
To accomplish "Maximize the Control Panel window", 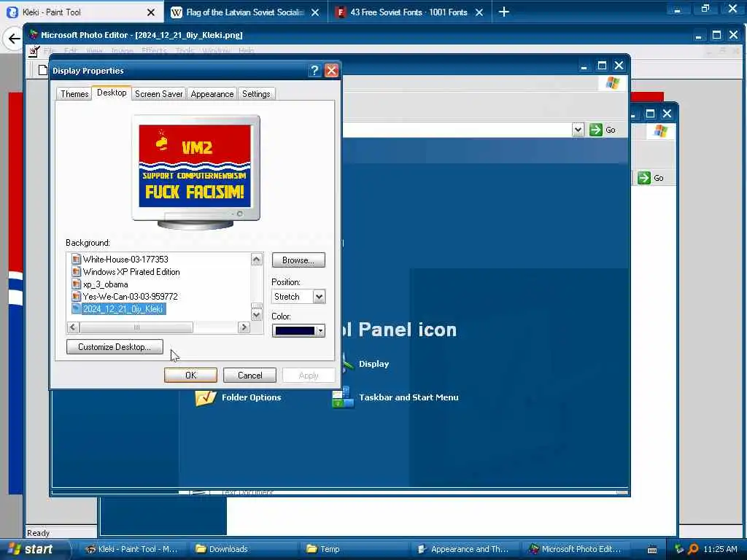I will (x=602, y=65).
